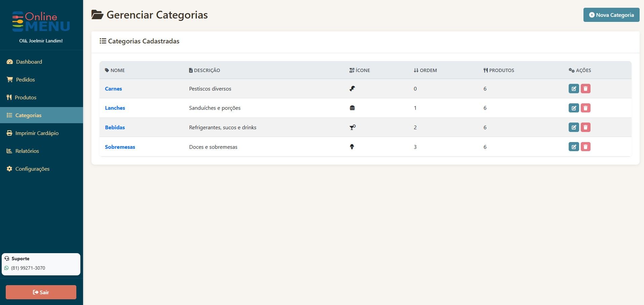Open Pedidos using the cart icon
644x305 pixels.
coord(9,79)
